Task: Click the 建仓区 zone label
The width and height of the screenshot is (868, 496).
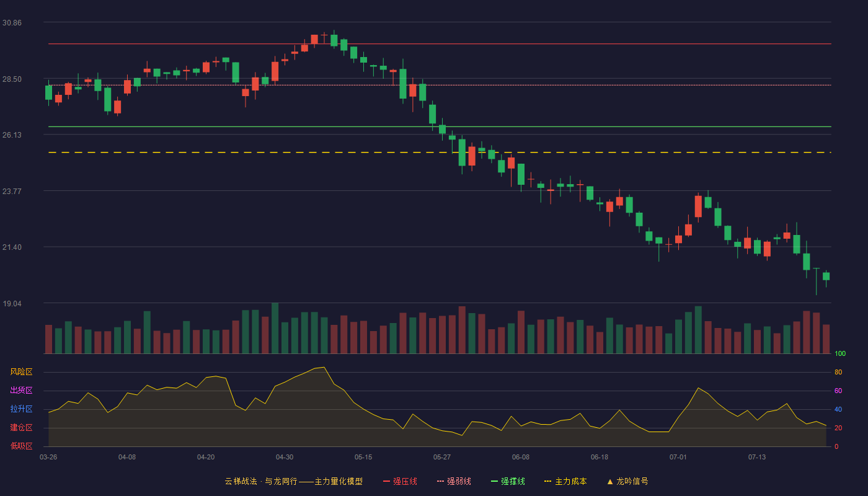Action: (21, 428)
